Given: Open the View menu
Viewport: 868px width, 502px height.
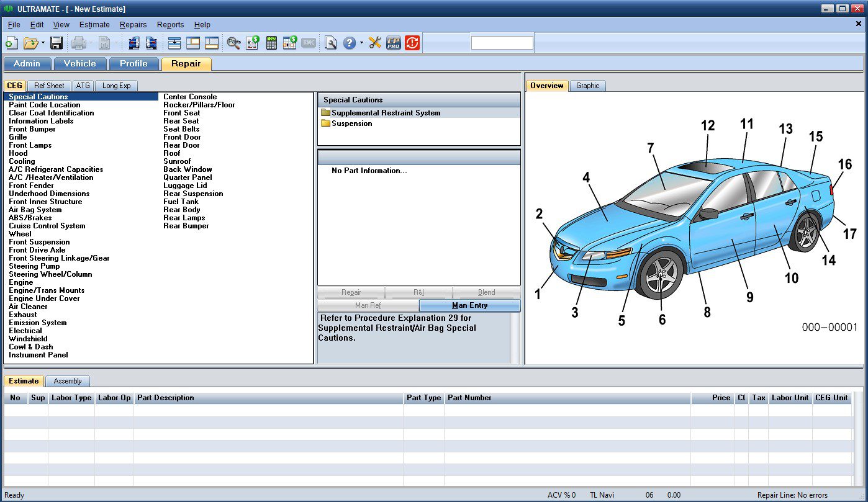Looking at the screenshot, I should pos(61,25).
